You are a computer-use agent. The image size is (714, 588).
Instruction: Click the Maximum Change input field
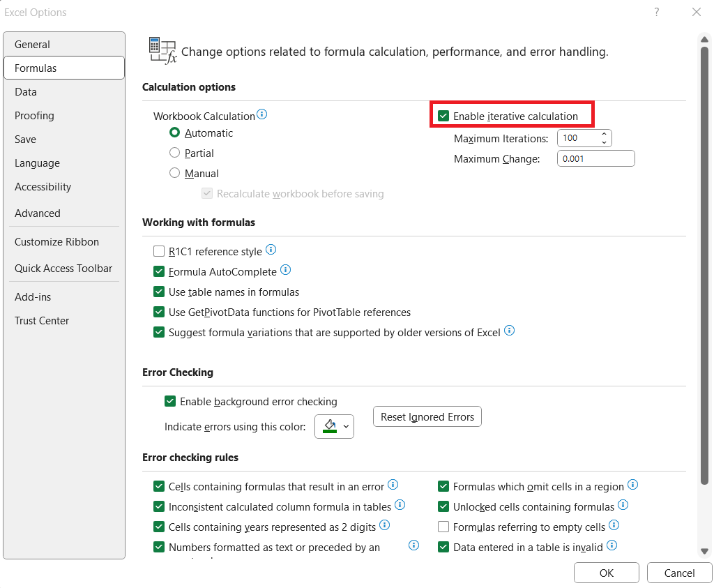[595, 158]
